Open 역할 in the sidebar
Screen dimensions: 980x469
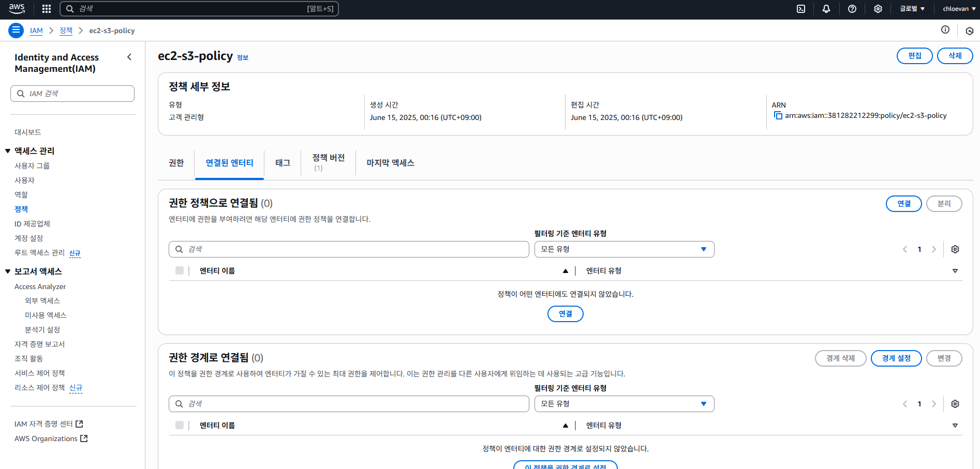tap(21, 195)
